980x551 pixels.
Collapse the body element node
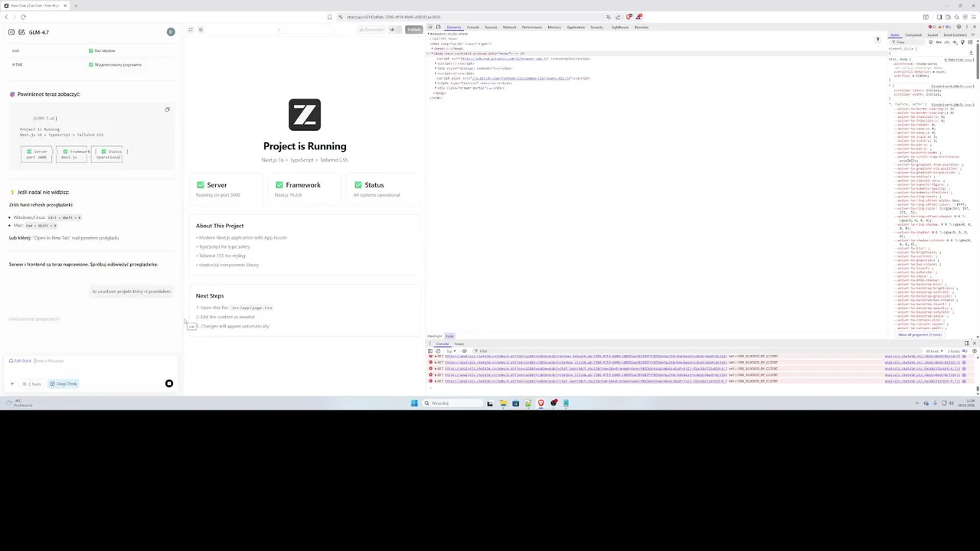tap(433, 54)
